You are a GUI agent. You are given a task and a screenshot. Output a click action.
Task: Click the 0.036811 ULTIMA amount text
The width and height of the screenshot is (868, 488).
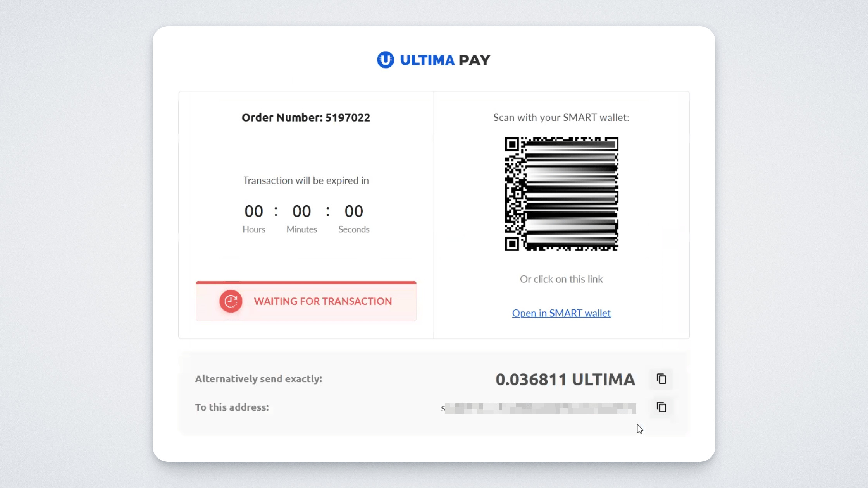click(565, 380)
